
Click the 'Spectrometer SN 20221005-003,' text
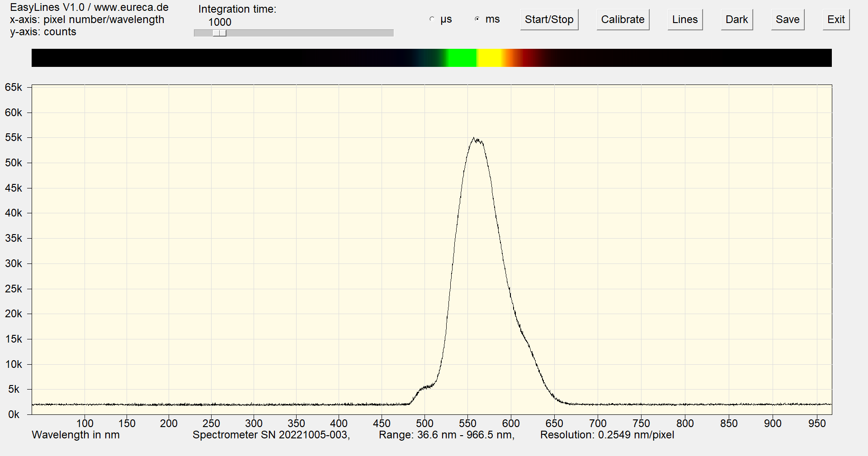pos(271,435)
